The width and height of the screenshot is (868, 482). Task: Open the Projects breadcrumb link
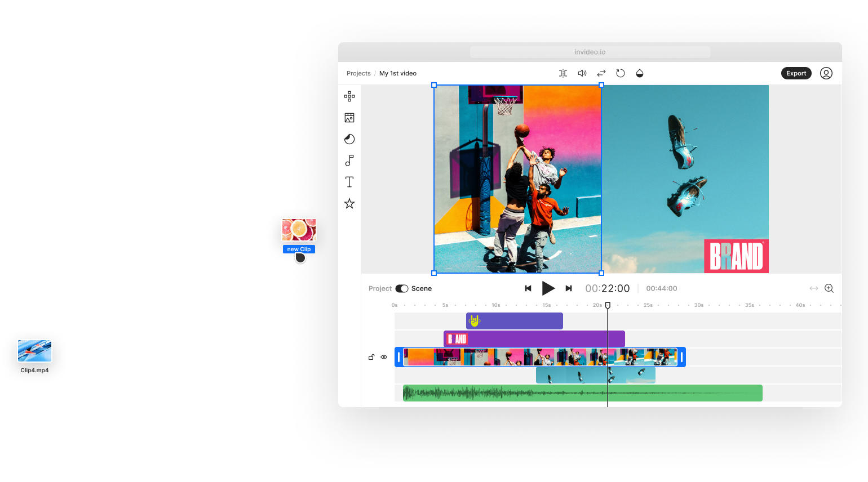click(x=358, y=73)
